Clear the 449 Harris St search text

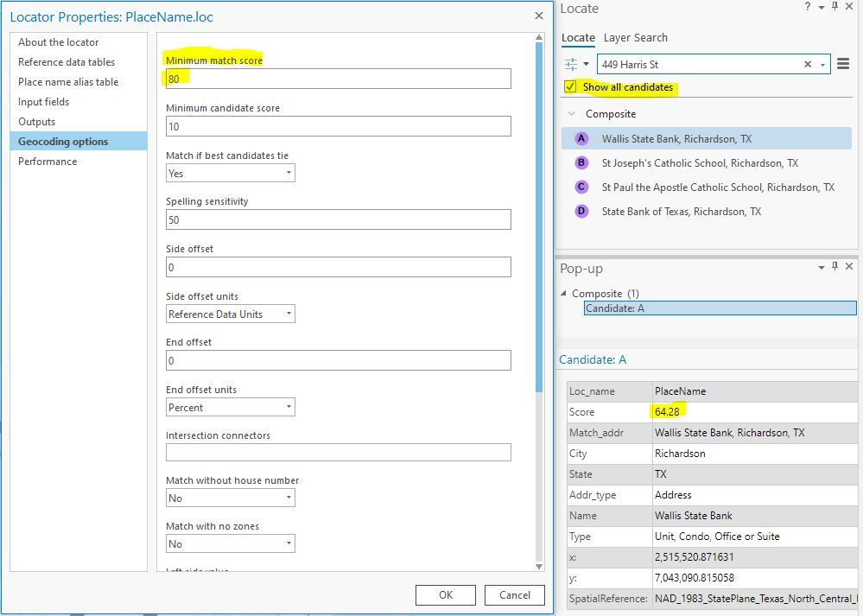[x=808, y=65]
